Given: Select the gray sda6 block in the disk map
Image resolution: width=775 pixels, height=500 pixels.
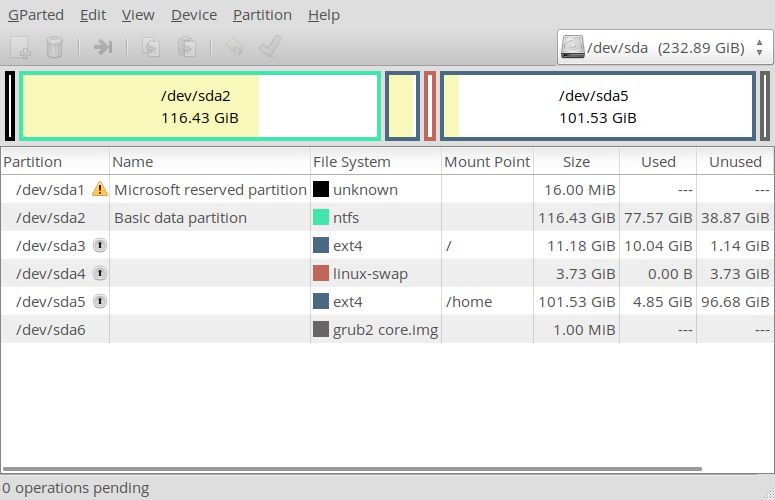Looking at the screenshot, I should [x=765, y=106].
